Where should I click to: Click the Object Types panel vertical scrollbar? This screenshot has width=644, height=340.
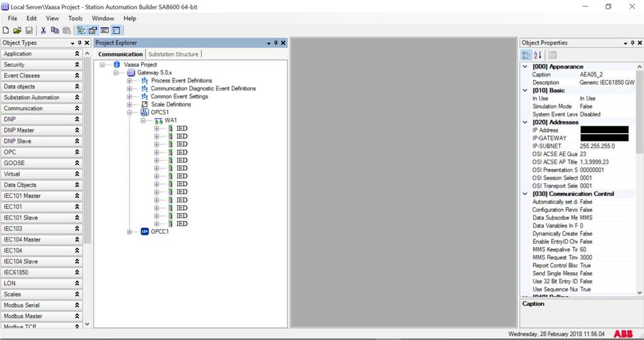tap(87, 150)
